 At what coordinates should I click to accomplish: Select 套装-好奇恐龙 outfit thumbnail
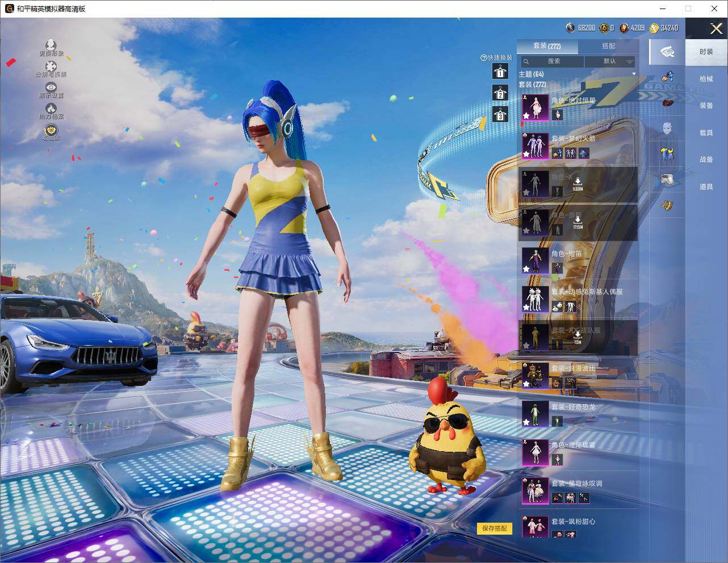coord(535,414)
